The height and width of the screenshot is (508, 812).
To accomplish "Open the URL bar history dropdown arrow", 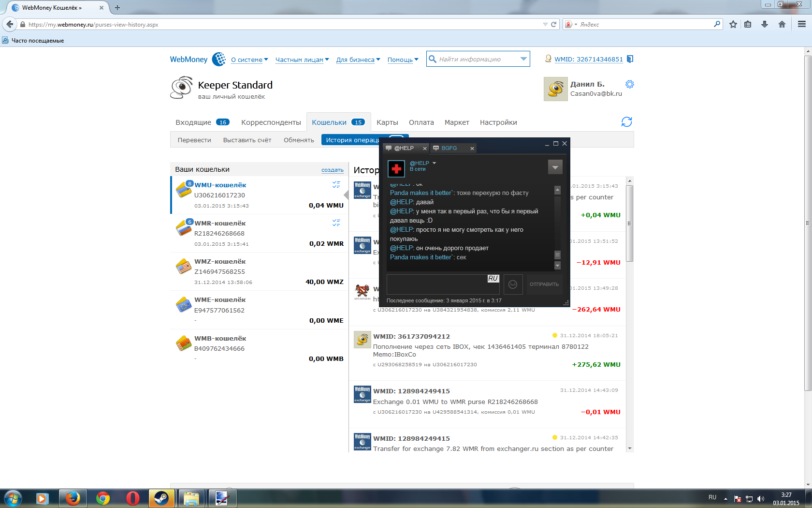I will [545, 24].
